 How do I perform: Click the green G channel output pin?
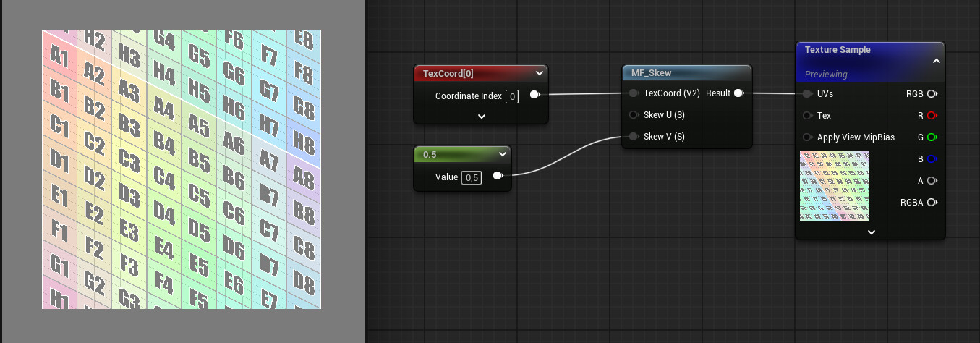pos(932,137)
